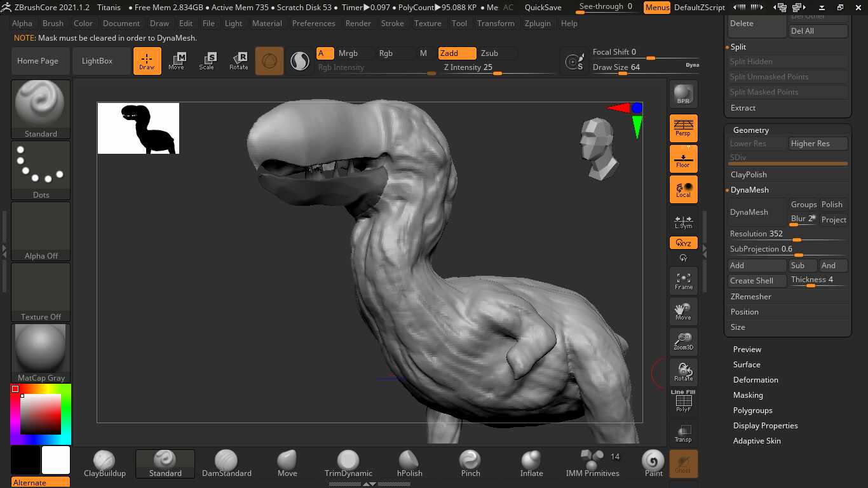Click the Zoom3D navigation icon

click(683, 341)
